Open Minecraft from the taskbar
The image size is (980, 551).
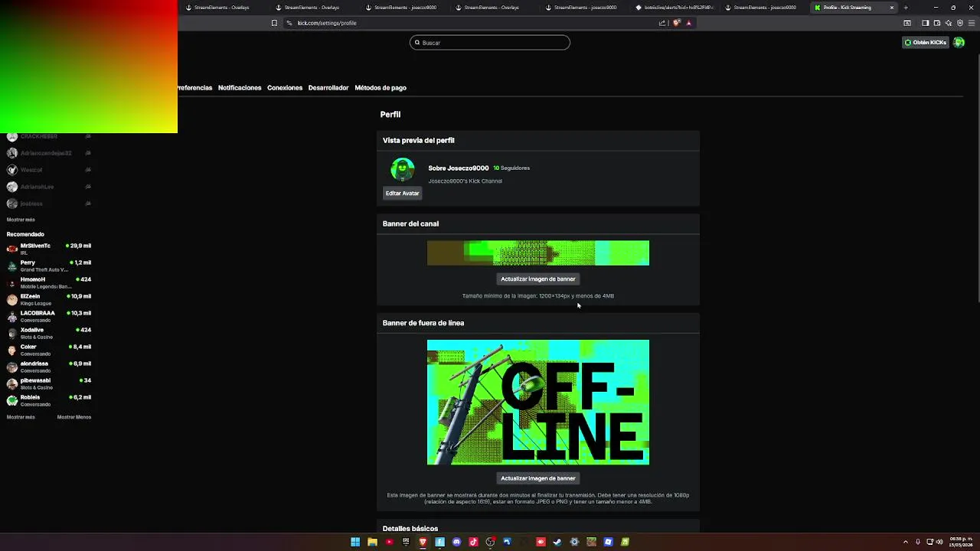tap(591, 542)
